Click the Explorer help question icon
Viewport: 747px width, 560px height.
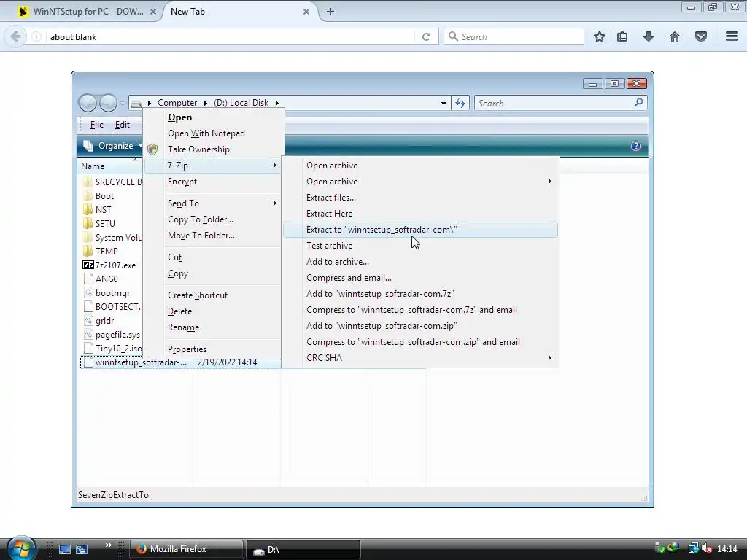point(636,146)
